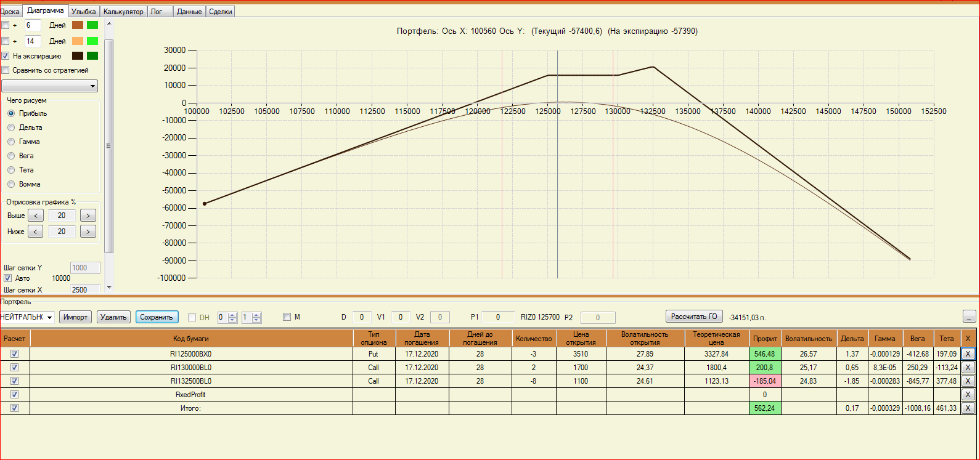The height and width of the screenshot is (460, 980).
Task: Click the P1 input field
Action: click(498, 317)
